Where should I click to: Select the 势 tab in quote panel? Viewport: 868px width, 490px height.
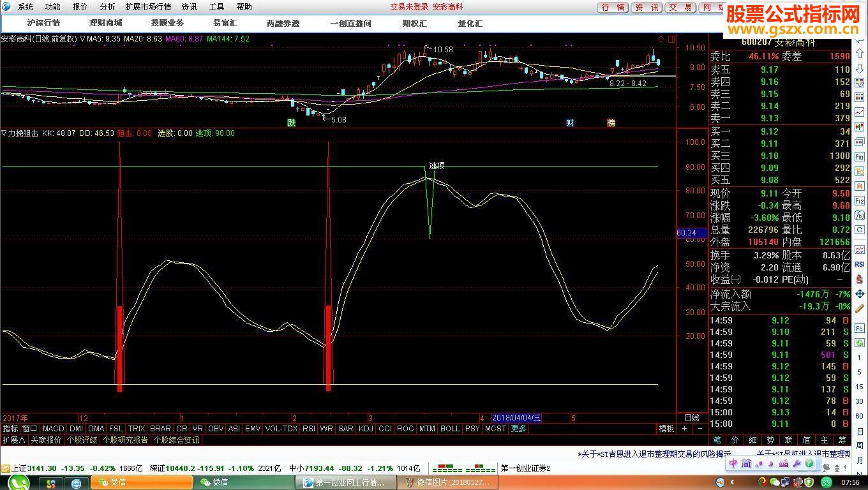[x=771, y=440]
